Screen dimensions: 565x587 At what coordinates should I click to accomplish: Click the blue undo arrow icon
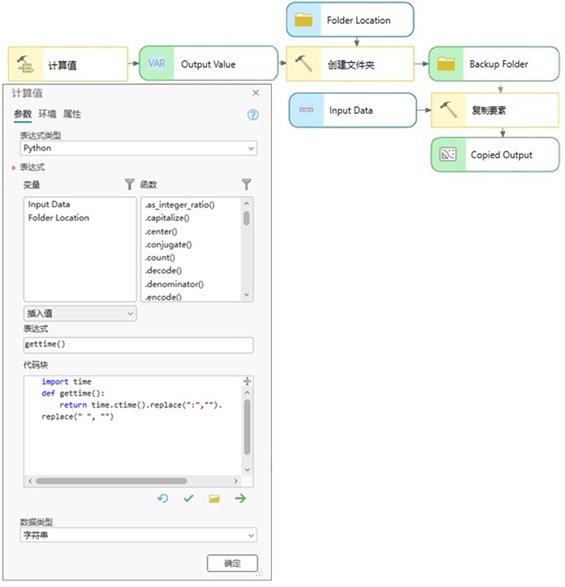[163, 498]
